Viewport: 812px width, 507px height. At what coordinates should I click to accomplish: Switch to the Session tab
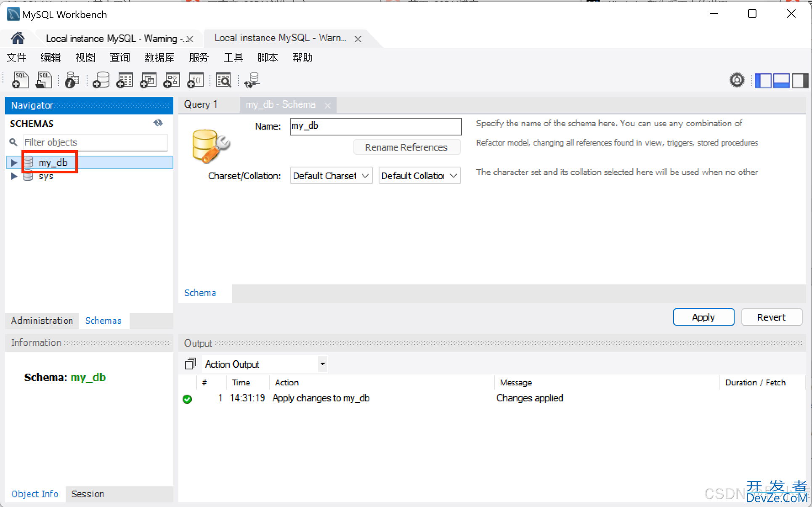88,494
